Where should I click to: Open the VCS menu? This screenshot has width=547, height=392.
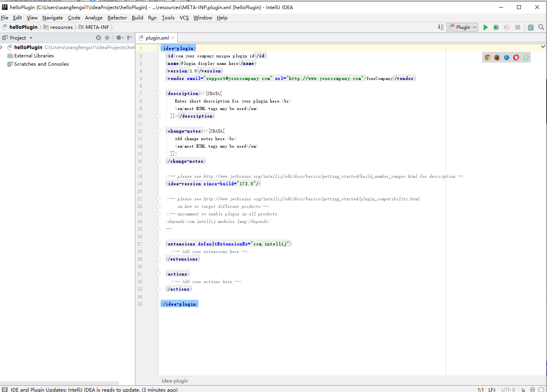pyautogui.click(x=184, y=18)
